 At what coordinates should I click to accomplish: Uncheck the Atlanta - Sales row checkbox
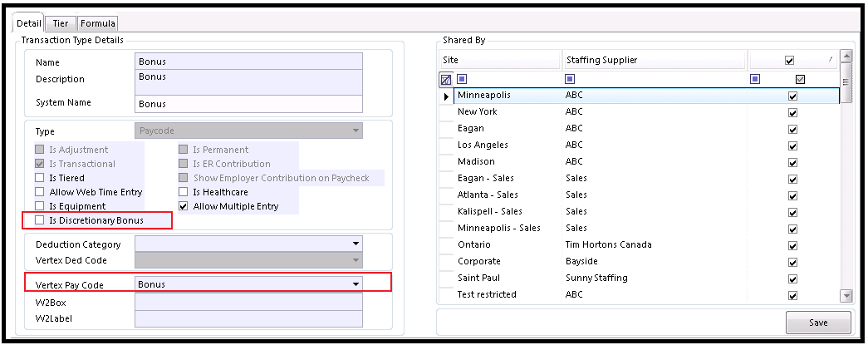point(792,195)
